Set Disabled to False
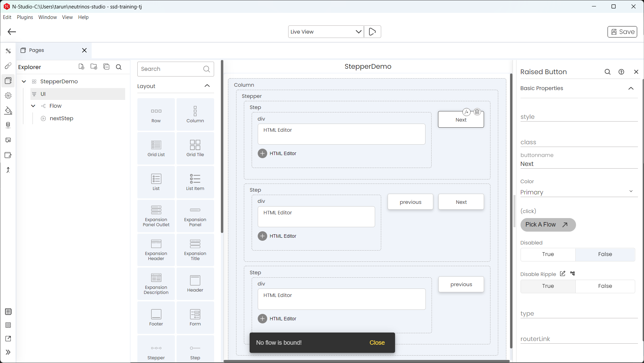 605,254
